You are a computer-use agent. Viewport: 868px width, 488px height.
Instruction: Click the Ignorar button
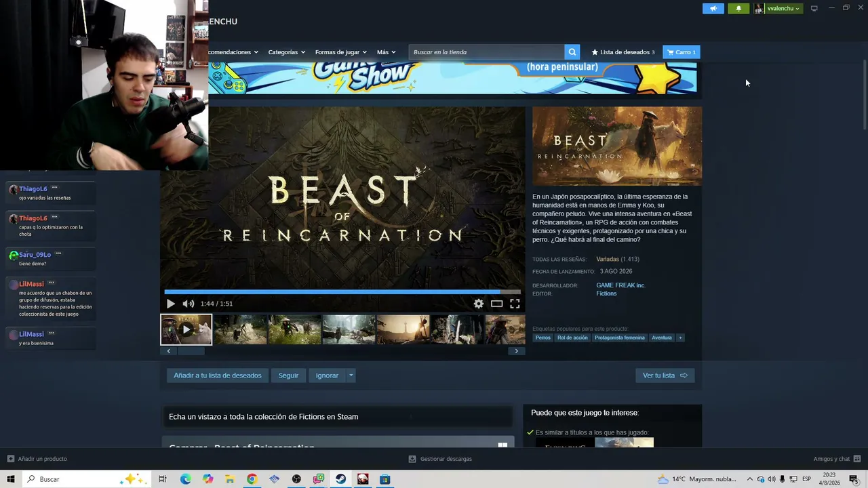coord(327,375)
